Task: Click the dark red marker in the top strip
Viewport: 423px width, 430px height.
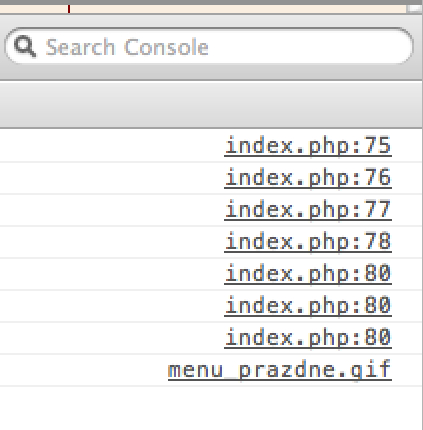Action: coord(69,9)
